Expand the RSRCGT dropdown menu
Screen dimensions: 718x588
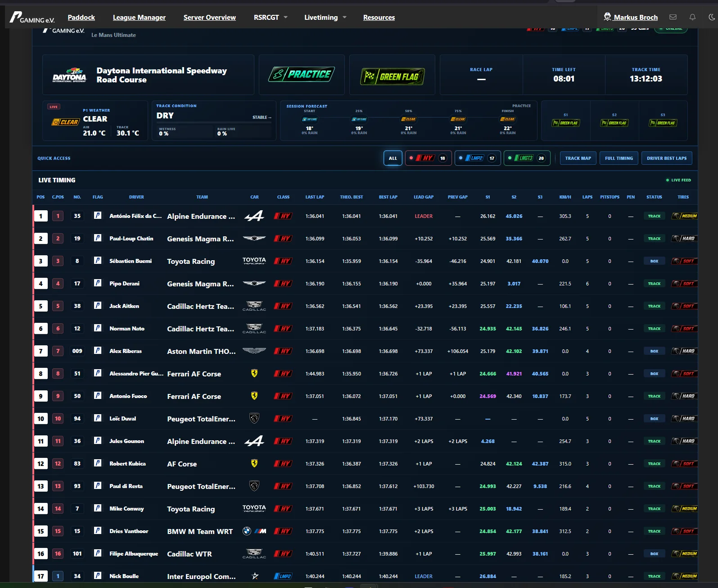(271, 18)
